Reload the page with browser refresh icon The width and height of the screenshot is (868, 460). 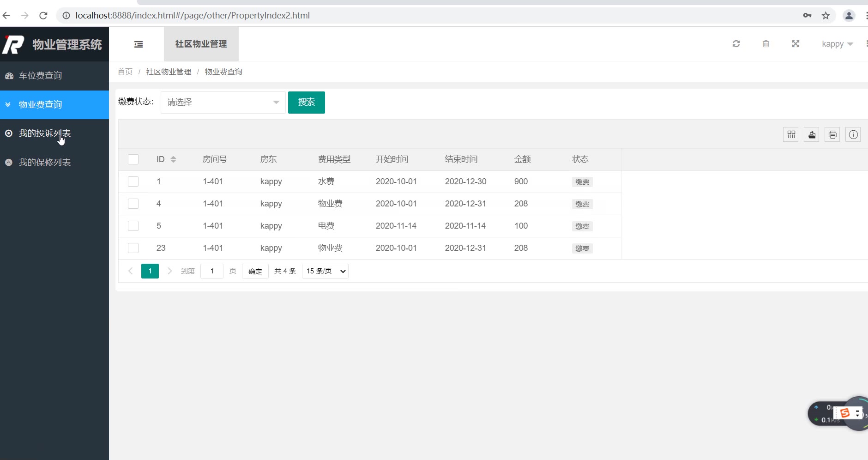coord(43,16)
